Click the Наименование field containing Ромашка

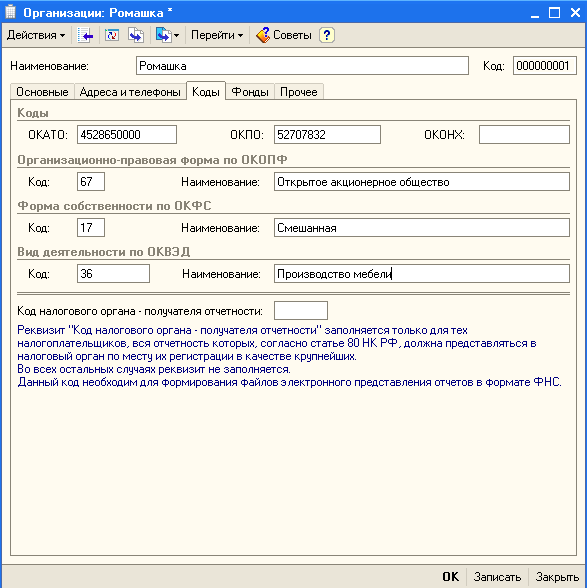[302, 66]
